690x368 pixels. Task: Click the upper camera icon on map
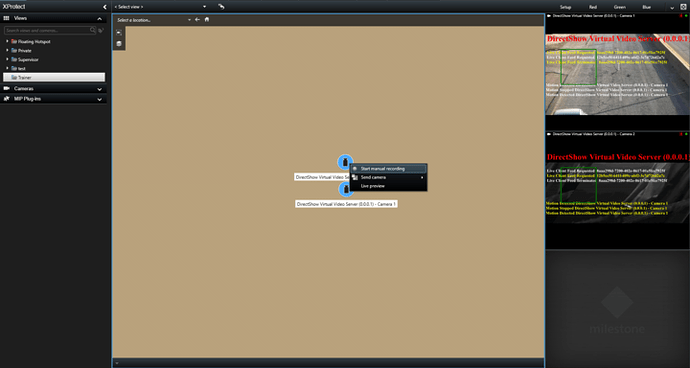coord(345,162)
